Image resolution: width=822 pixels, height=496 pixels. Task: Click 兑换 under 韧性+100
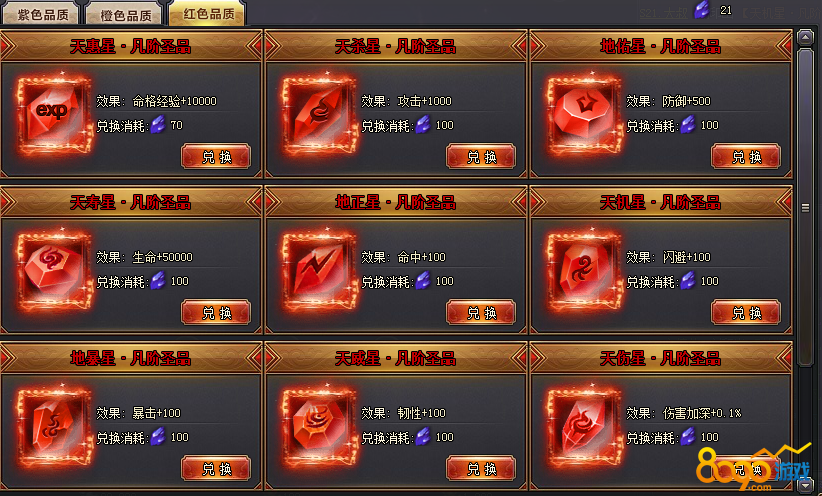pos(481,468)
